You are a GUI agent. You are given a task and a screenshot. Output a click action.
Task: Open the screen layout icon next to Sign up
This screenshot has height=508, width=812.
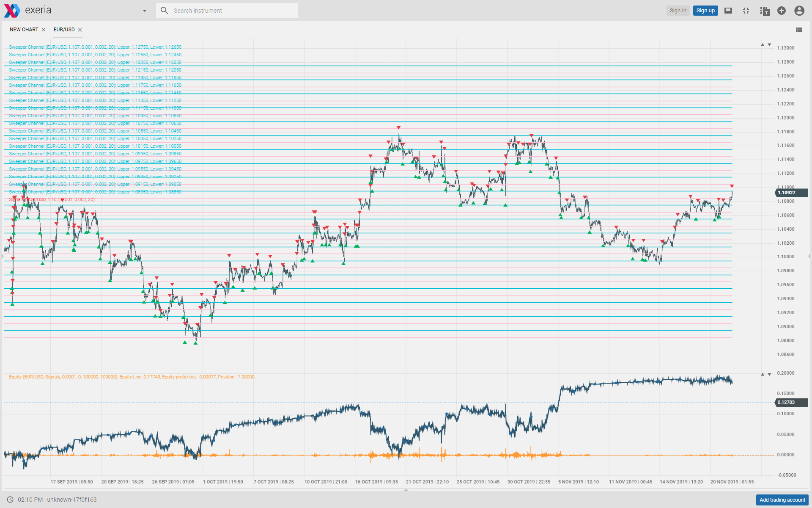click(728, 11)
